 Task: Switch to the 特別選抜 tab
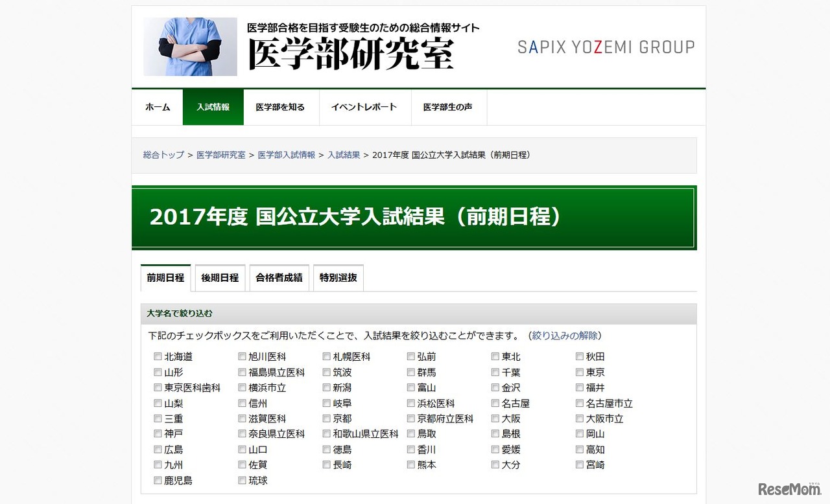pyautogui.click(x=338, y=277)
